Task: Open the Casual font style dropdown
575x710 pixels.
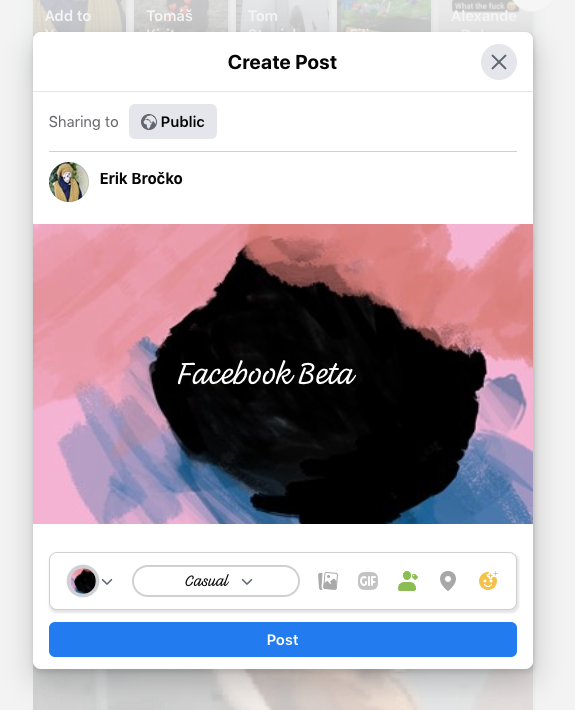Action: tap(216, 581)
